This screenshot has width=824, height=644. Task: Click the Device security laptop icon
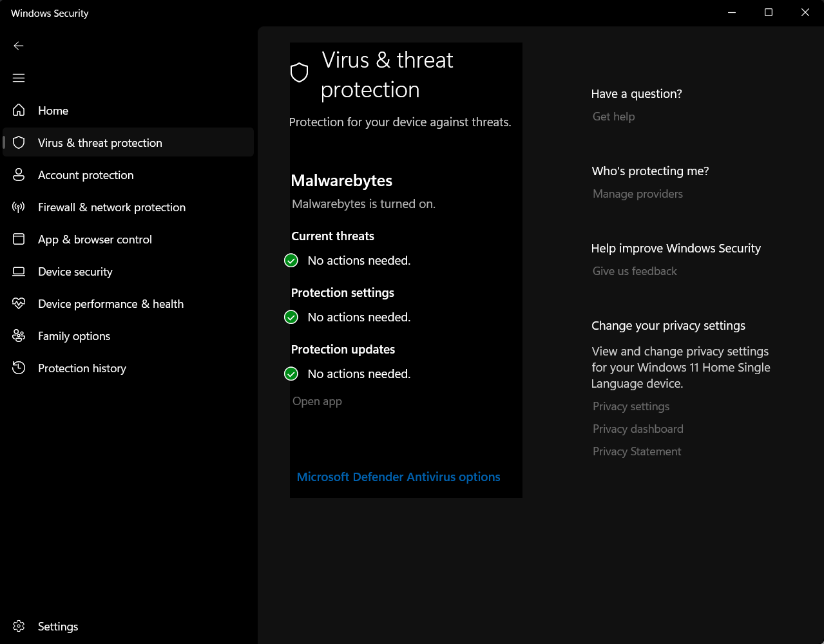pos(19,272)
